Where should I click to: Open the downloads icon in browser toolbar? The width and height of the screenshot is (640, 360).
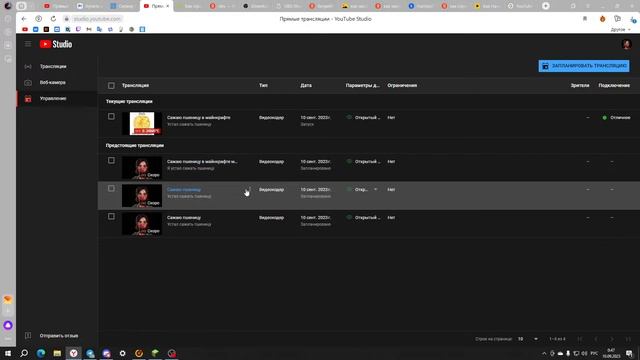(633, 19)
